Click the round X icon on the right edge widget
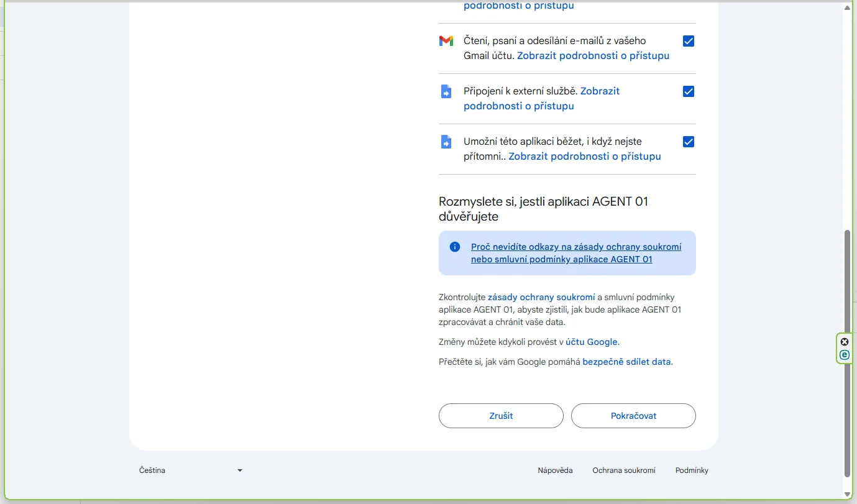857x504 pixels. (845, 342)
